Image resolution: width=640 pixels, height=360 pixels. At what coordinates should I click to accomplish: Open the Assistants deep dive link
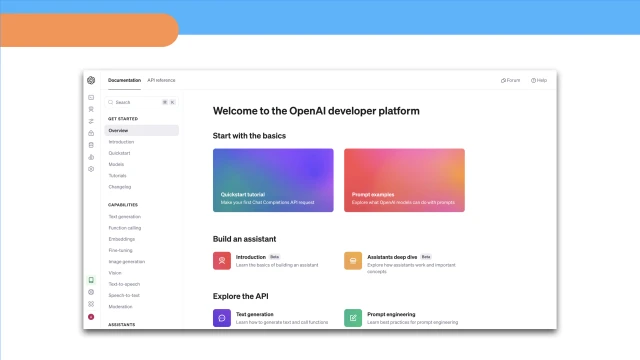[392, 257]
